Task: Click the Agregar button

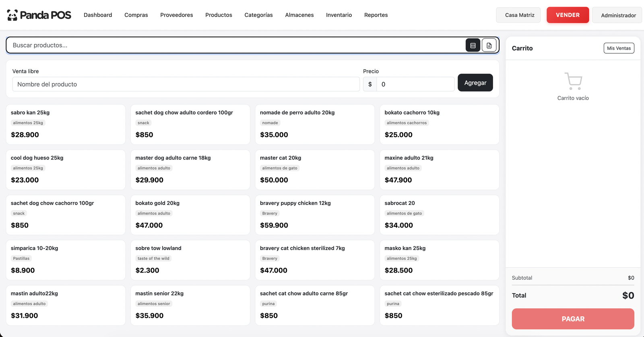Action: tap(475, 83)
